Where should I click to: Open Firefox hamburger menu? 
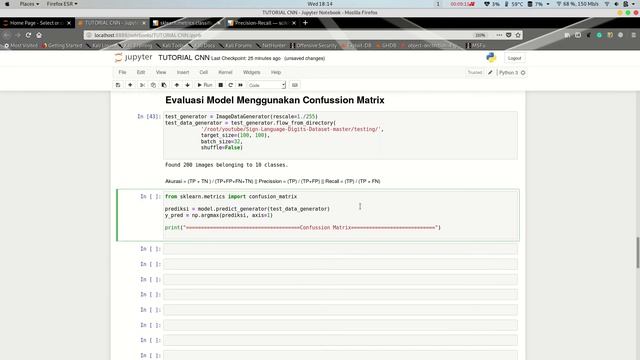click(x=633, y=35)
